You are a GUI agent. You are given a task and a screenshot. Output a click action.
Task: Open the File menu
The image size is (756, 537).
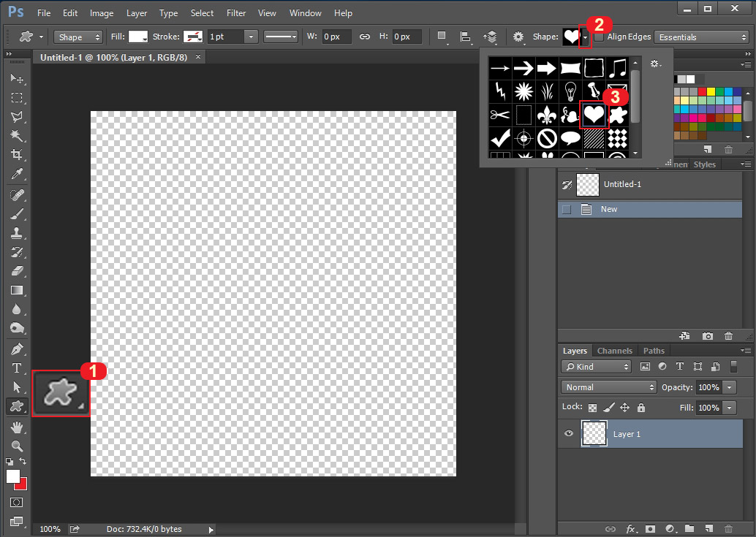click(x=44, y=13)
